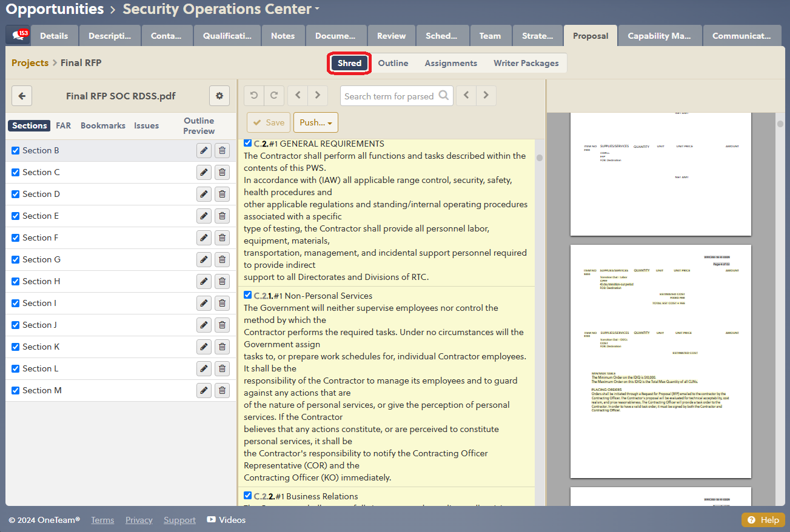Click the Help button

point(763,520)
